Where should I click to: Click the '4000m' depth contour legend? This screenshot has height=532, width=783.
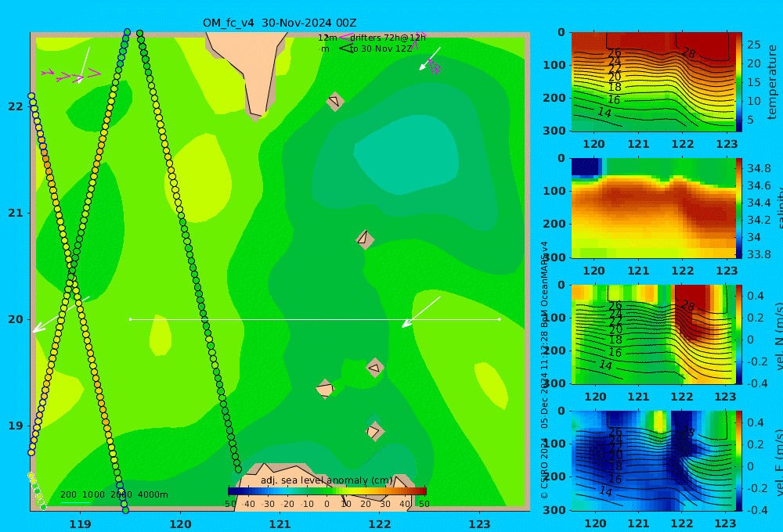(x=153, y=494)
